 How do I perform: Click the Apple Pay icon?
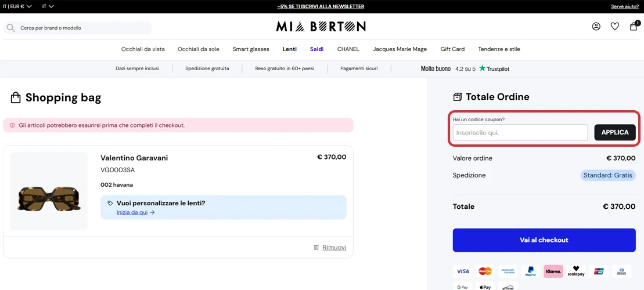coord(485,287)
